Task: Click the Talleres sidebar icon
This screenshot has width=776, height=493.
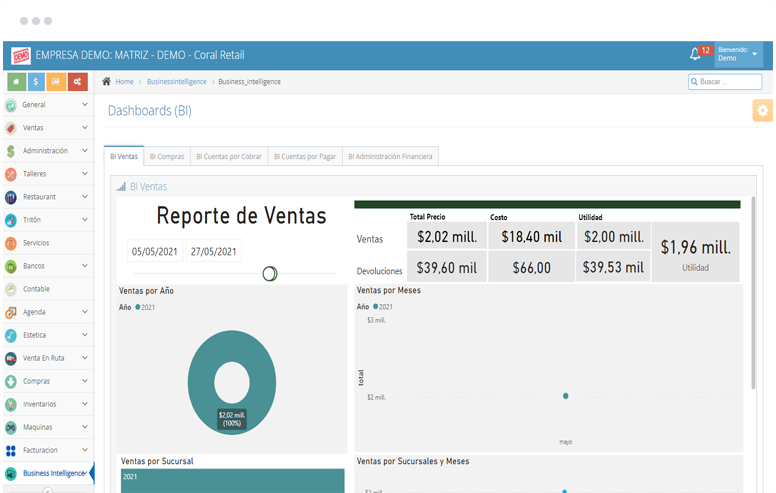Action: pos(11,174)
